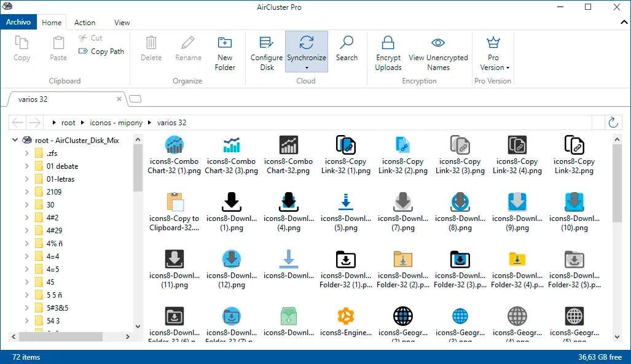
Task: Go back with the left arrow
Action: (17, 122)
